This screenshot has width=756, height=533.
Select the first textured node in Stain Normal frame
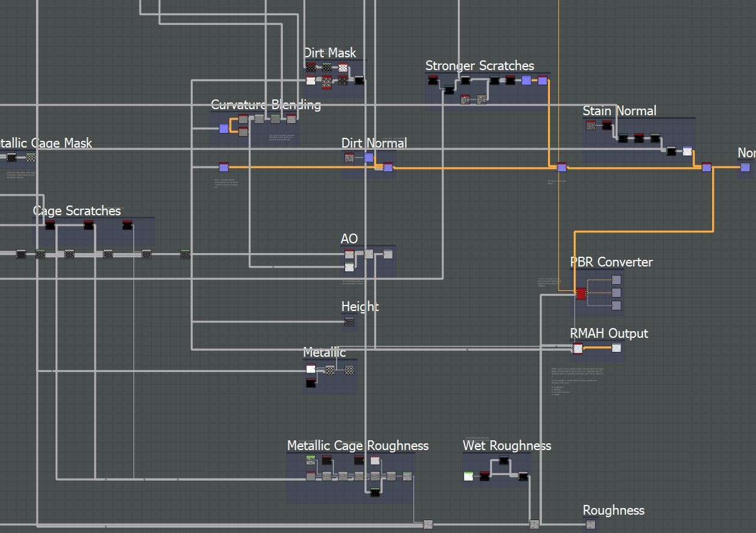click(591, 126)
